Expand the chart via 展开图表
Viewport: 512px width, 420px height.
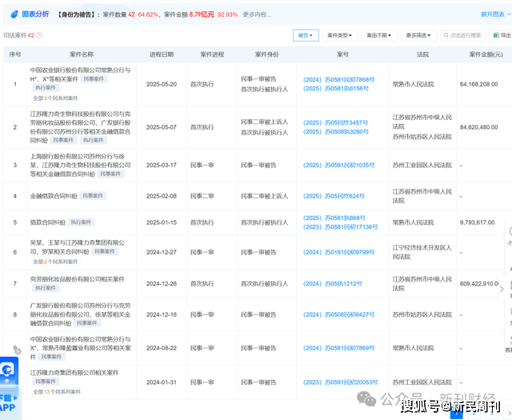[496, 14]
